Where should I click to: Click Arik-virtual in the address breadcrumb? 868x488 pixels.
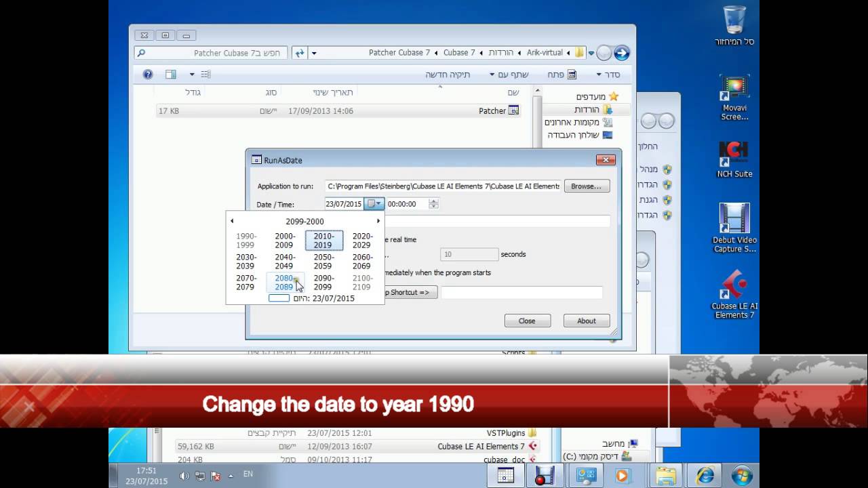[x=545, y=53]
